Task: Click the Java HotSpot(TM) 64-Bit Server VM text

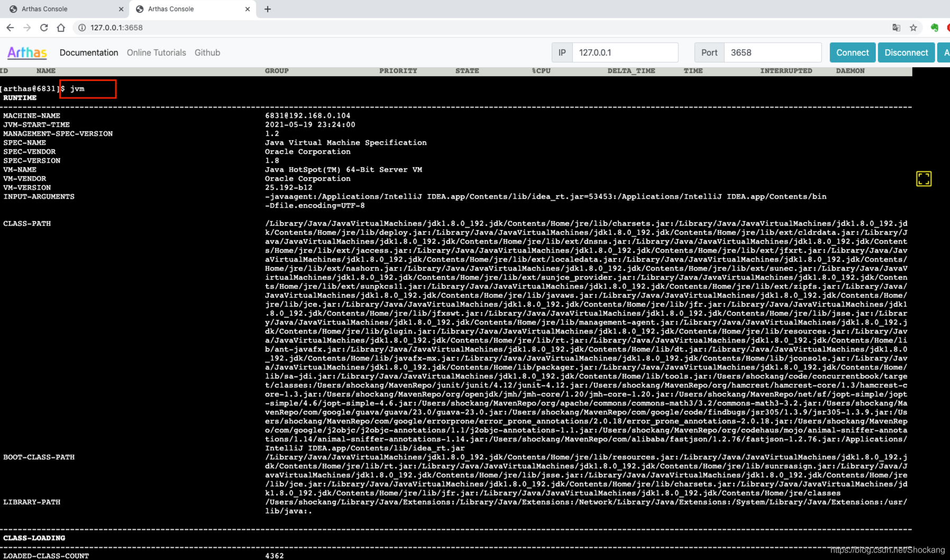Action: (343, 170)
